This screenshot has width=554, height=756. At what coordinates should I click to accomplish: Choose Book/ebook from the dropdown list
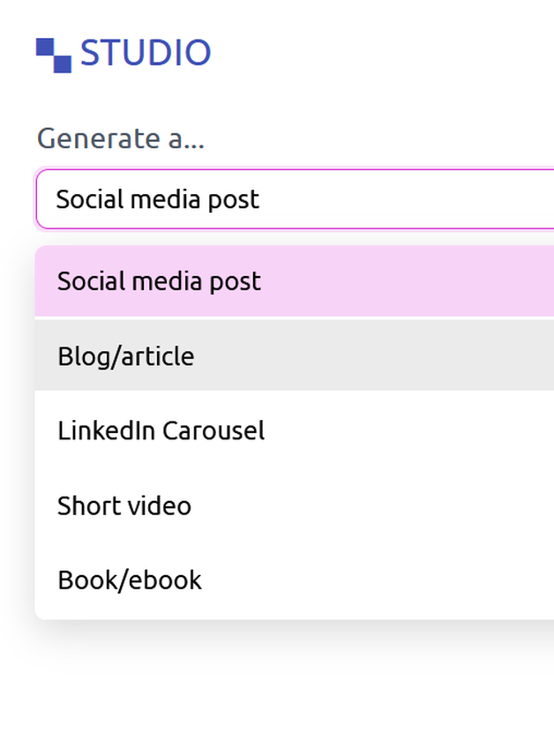(129, 580)
